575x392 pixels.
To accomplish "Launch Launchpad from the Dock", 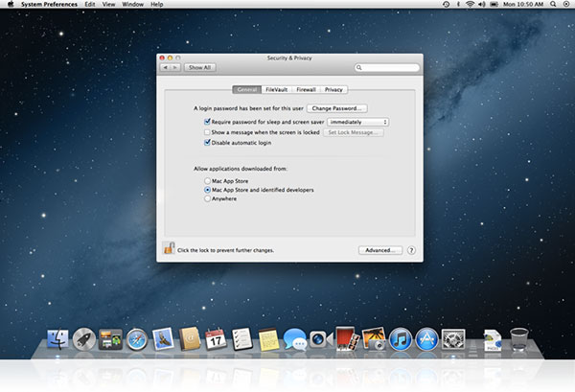I will 84,339.
